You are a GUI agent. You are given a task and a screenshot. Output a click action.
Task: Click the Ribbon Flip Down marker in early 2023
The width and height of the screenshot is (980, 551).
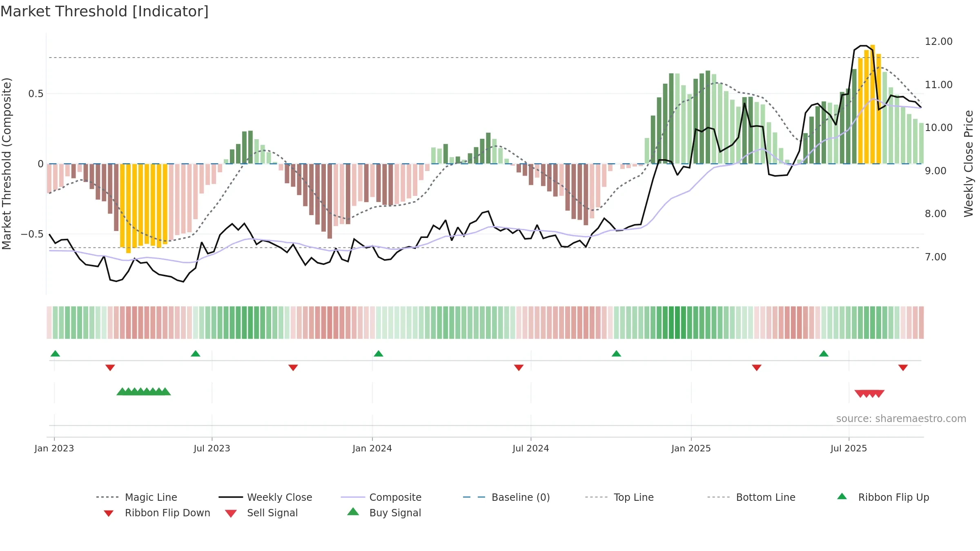[110, 368]
